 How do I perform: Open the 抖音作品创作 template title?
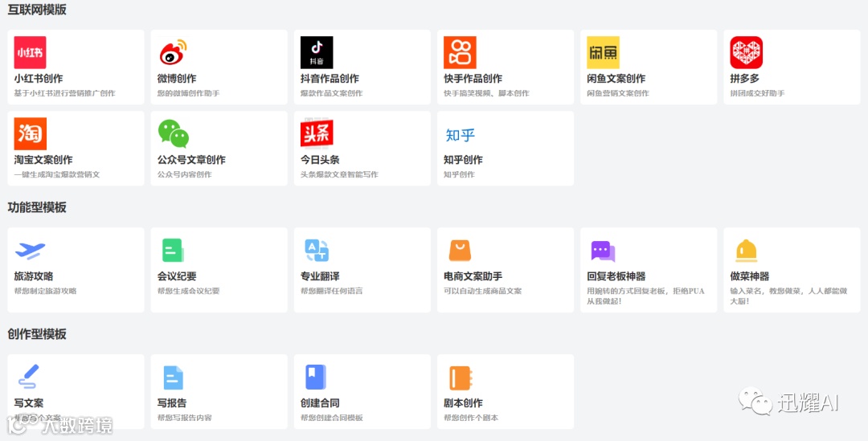[330, 79]
